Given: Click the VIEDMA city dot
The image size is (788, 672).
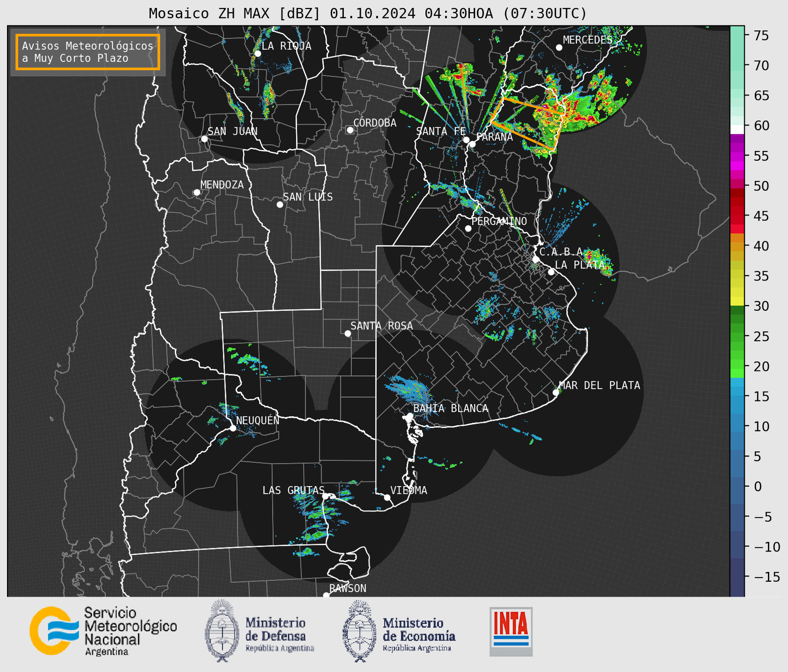Looking at the screenshot, I should pos(387,497).
